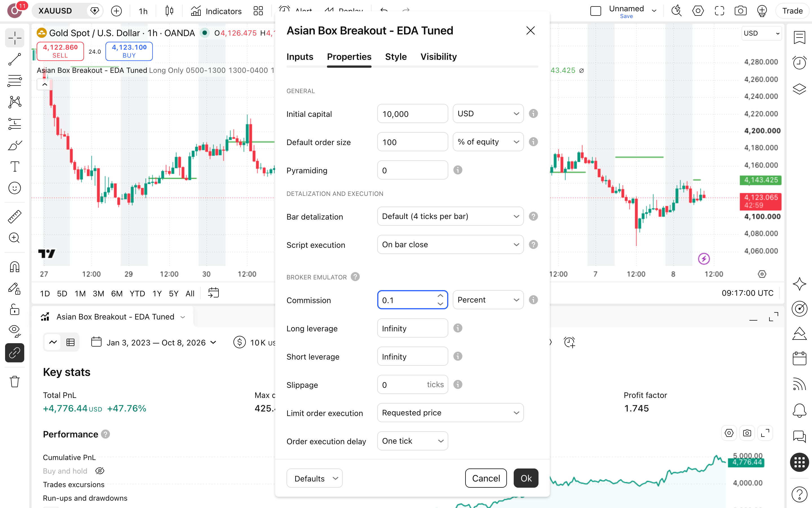
Task: Select the text annotation tool
Action: 14,167
